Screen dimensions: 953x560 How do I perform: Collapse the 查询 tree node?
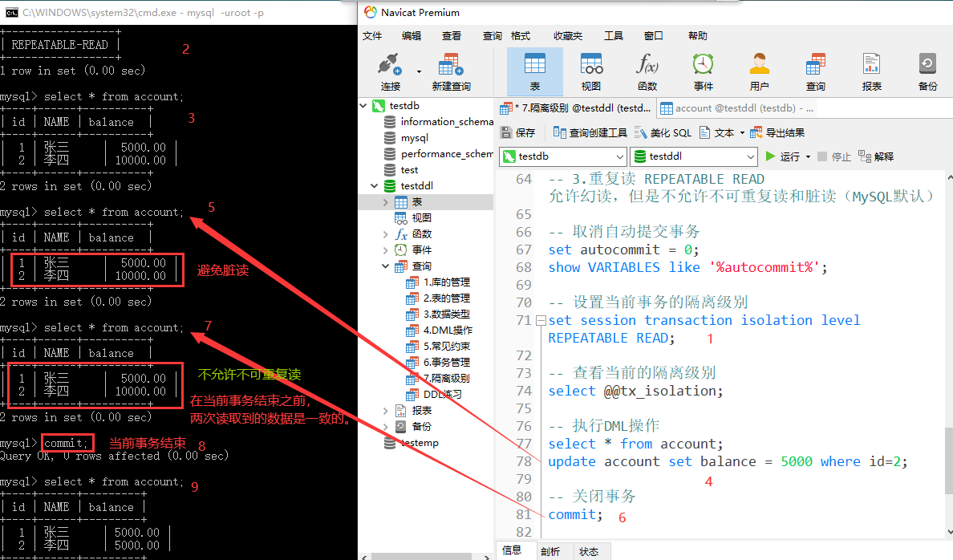(x=385, y=266)
